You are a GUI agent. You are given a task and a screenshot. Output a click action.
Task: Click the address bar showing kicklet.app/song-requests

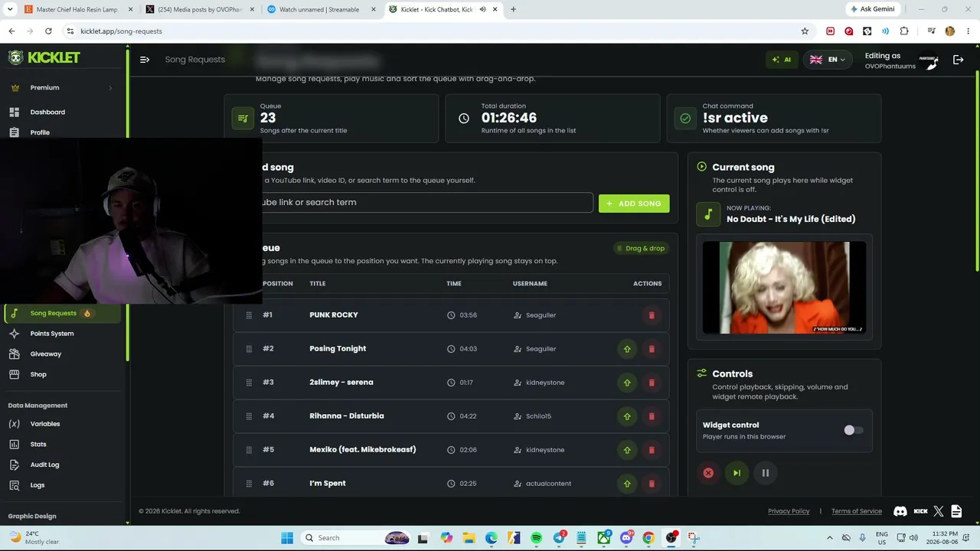pyautogui.click(x=429, y=31)
